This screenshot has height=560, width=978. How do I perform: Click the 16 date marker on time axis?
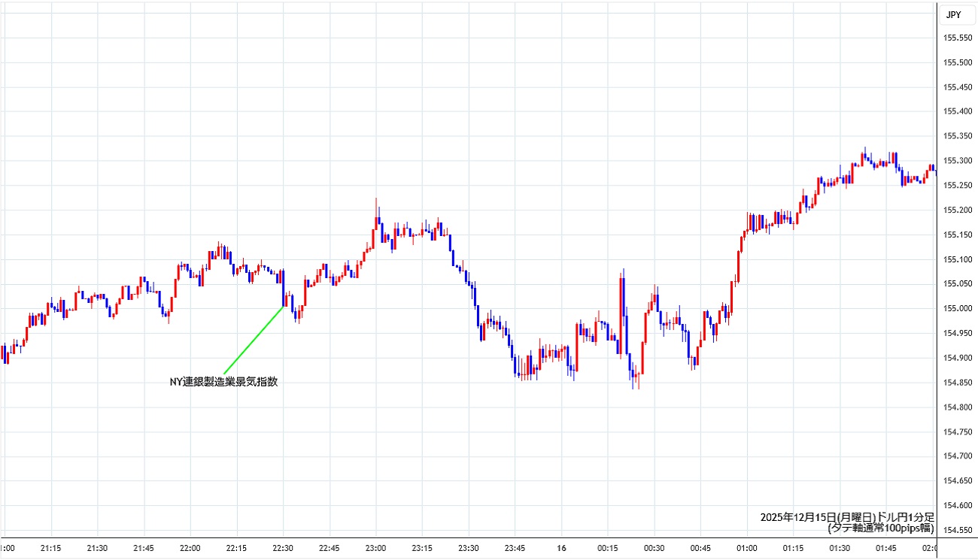point(561,548)
